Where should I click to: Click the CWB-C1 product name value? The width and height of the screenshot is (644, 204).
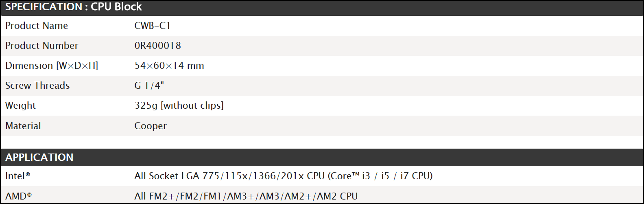pos(153,26)
